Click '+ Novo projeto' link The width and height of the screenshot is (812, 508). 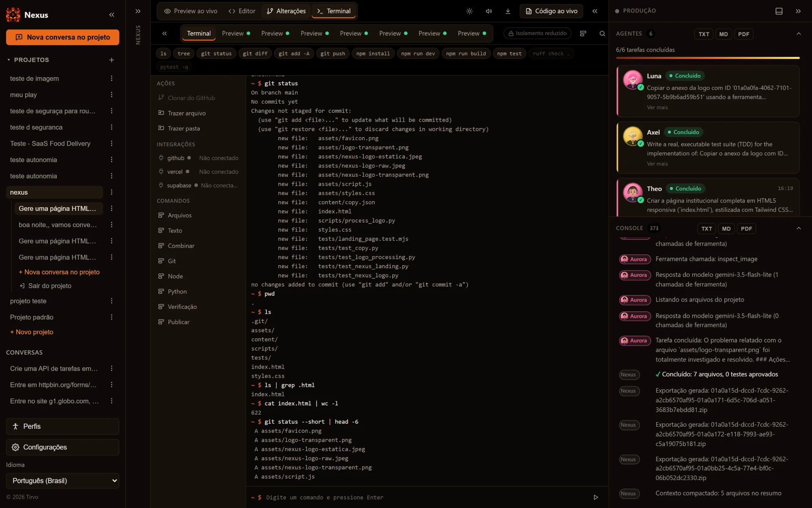coord(32,332)
